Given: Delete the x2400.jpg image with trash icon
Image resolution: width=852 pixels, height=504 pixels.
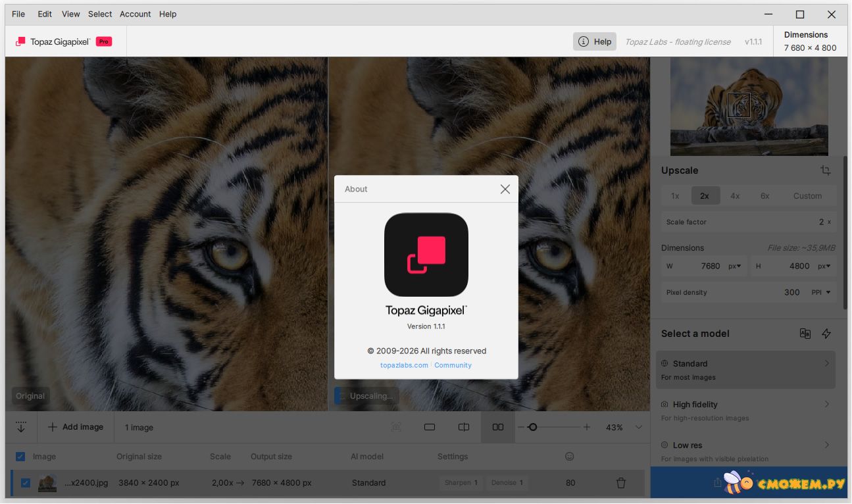Looking at the screenshot, I should tap(620, 483).
